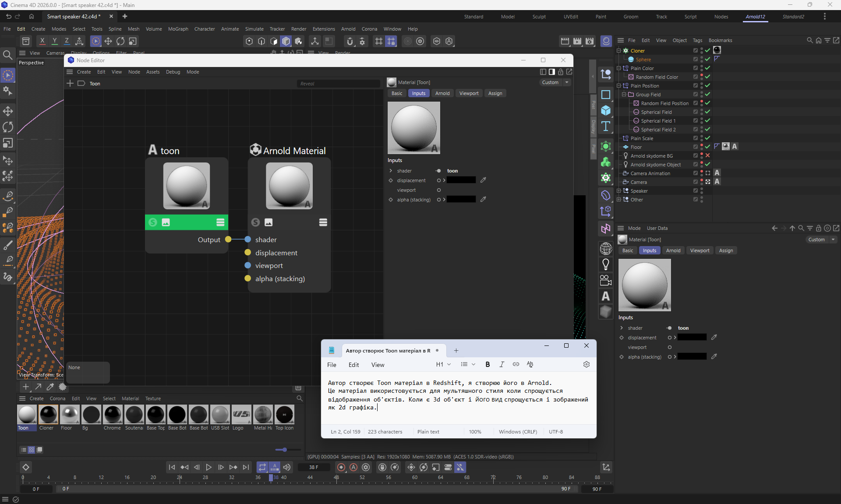Click the Bold icon in Notepad
The width and height of the screenshot is (841, 504).
click(488, 364)
